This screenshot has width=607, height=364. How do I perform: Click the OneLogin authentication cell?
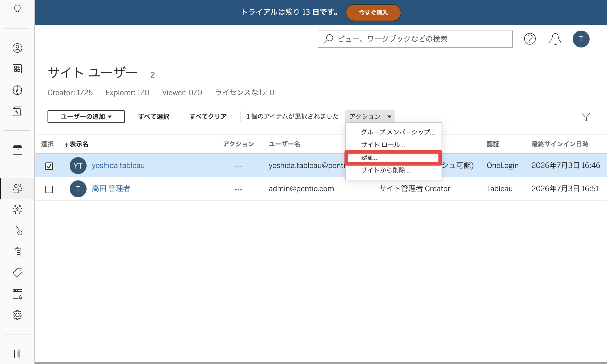(502, 165)
